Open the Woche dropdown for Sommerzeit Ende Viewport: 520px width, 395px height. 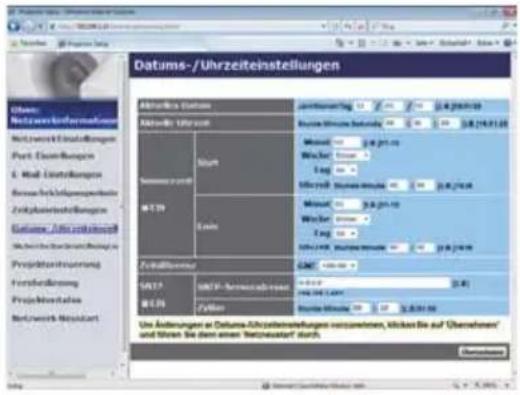[x=352, y=219]
